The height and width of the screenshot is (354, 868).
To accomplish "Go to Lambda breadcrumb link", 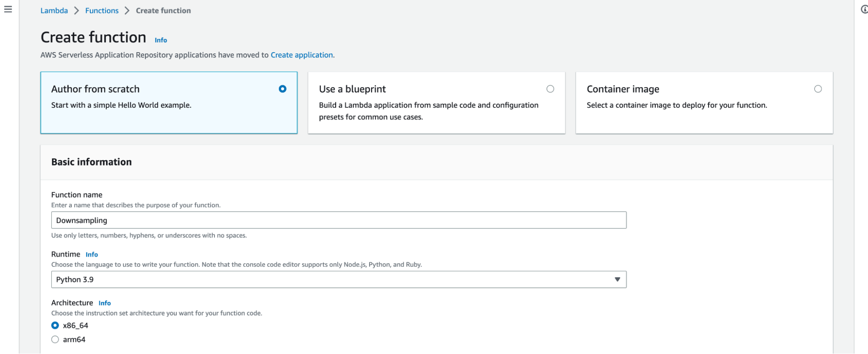I will [54, 10].
